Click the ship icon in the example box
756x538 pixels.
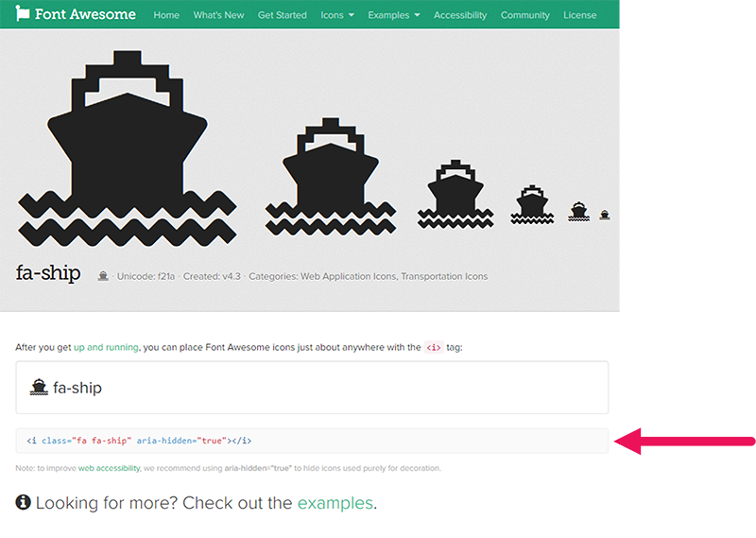(39, 388)
